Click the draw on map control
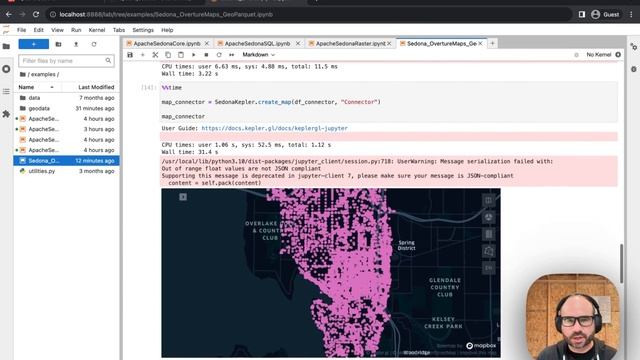Image resolution: width=640 pixels, height=360 pixels. (488, 251)
